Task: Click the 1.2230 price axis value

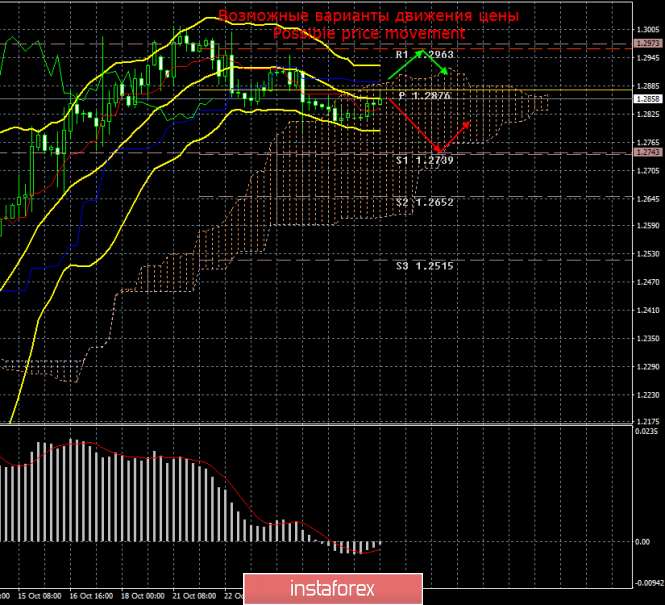Action: tap(648, 395)
